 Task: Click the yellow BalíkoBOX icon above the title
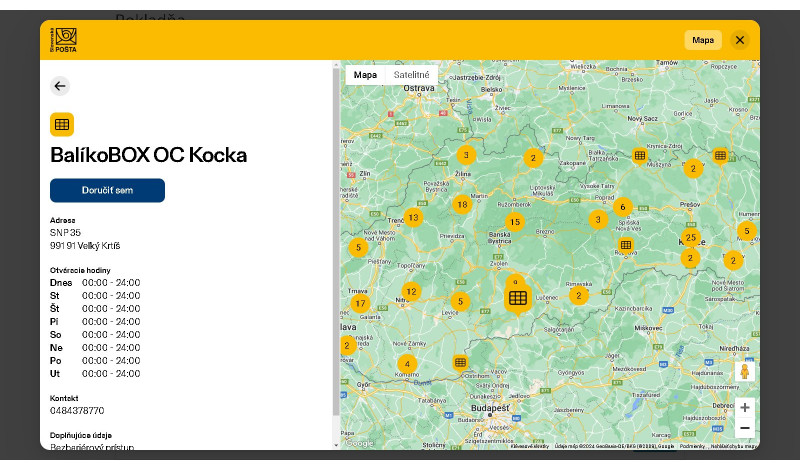click(x=62, y=125)
